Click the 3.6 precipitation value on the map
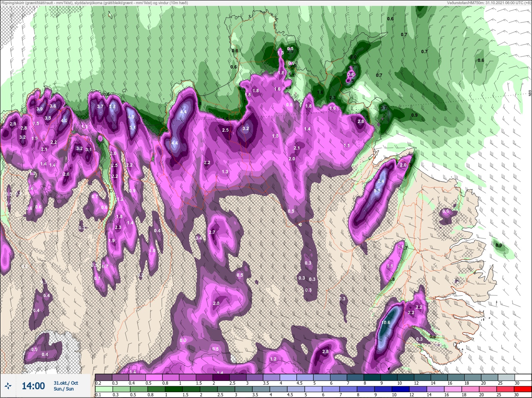Screen dimensions: 532x398 (53, 106)
